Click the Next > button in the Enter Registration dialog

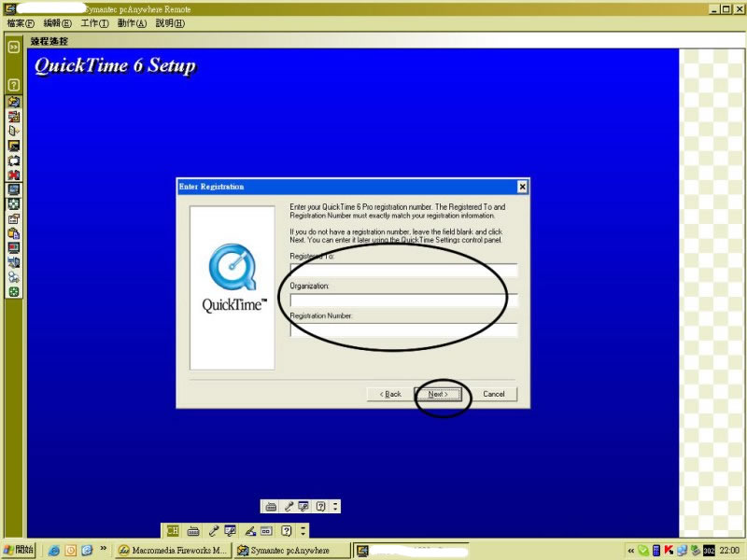438,394
